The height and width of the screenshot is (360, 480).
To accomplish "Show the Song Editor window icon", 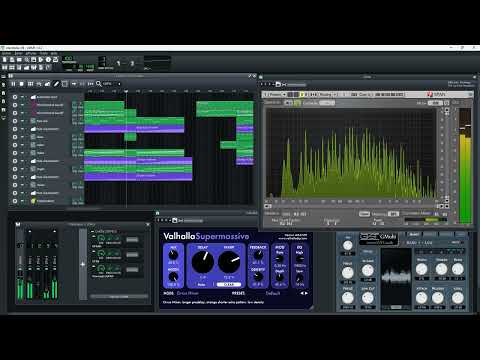I will 5,67.
